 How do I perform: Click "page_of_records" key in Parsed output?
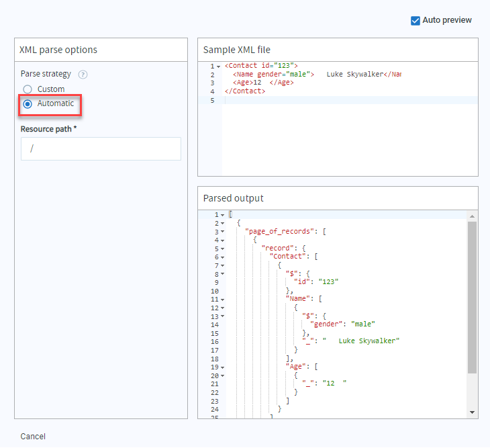279,232
